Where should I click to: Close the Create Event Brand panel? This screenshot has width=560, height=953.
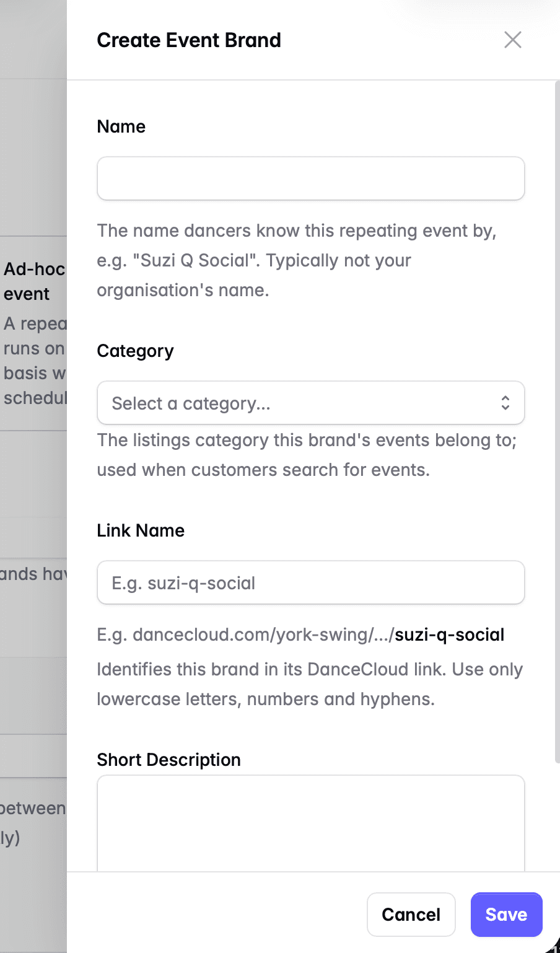tap(513, 40)
